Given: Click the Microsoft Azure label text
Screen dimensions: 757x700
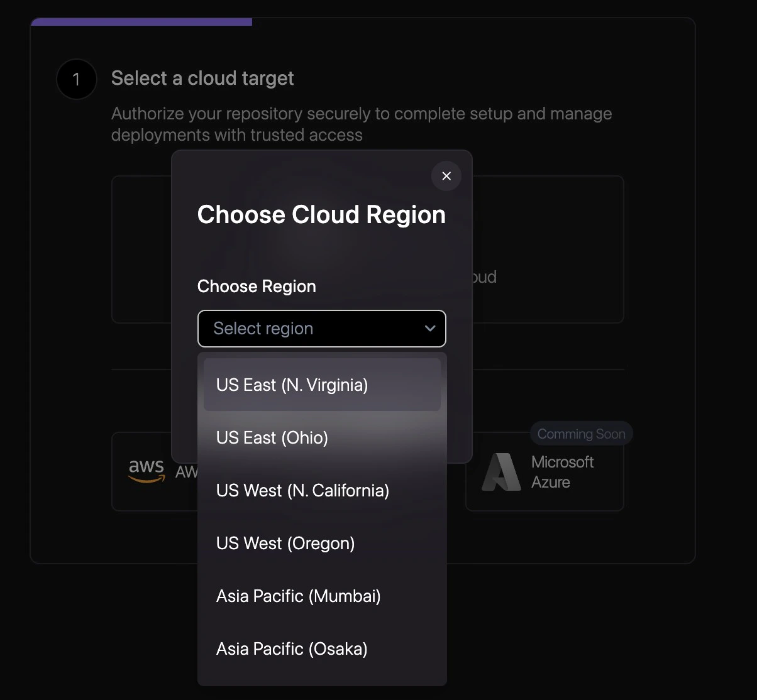Looking at the screenshot, I should pos(562,472).
